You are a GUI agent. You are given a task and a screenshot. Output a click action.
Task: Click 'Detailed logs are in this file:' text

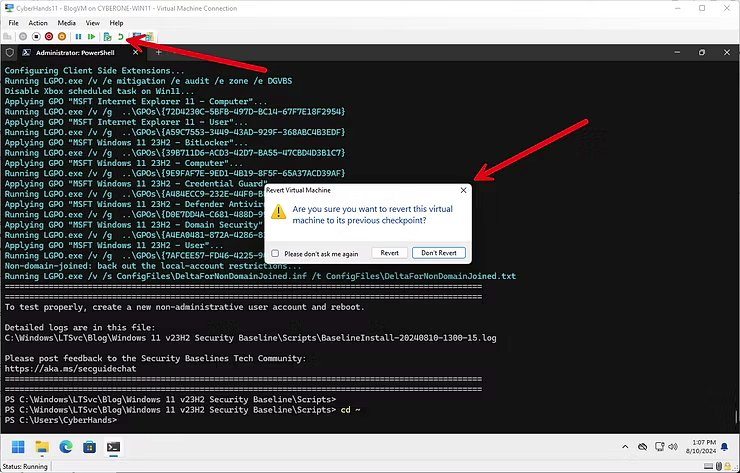click(x=80, y=328)
